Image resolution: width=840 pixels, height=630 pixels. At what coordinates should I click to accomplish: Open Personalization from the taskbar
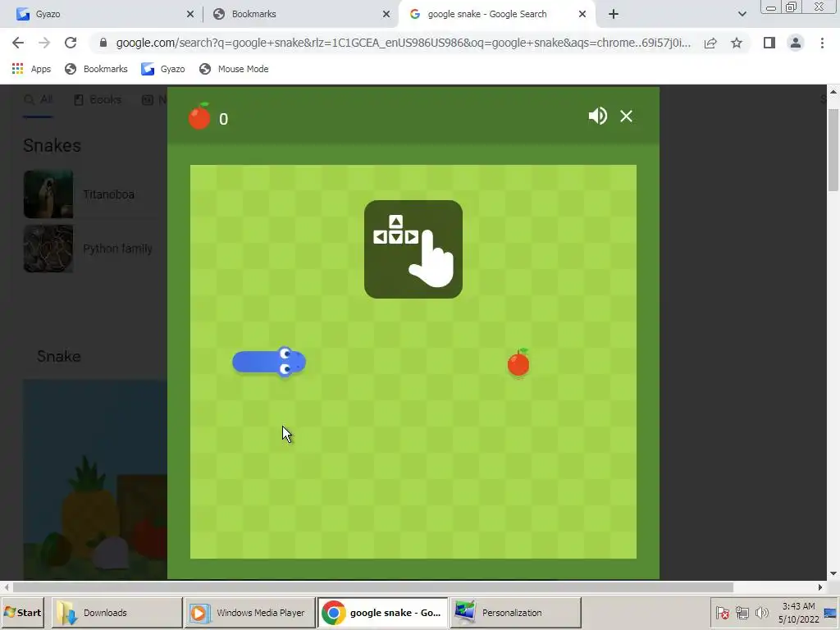point(515,612)
